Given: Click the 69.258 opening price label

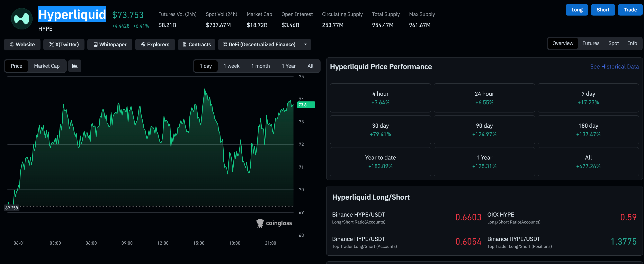Looking at the screenshot, I should pyautogui.click(x=11, y=208).
